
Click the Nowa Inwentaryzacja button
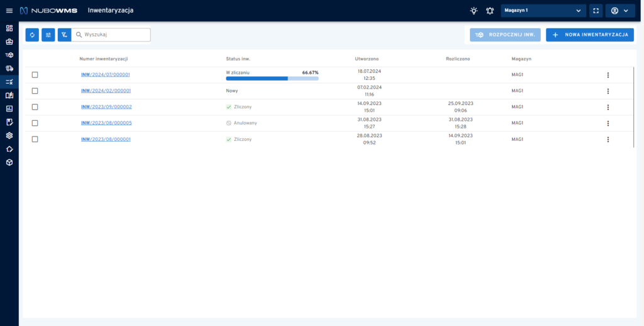tap(589, 35)
